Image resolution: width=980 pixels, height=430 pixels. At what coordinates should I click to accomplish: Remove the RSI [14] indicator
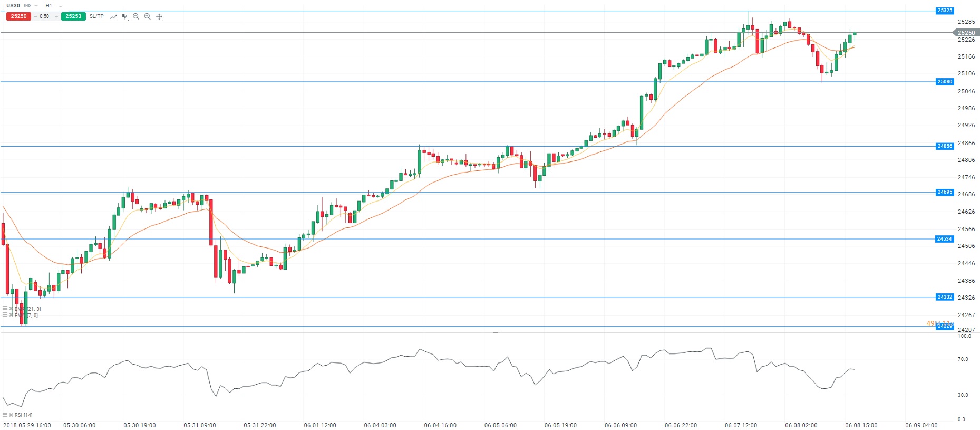[x=11, y=415]
